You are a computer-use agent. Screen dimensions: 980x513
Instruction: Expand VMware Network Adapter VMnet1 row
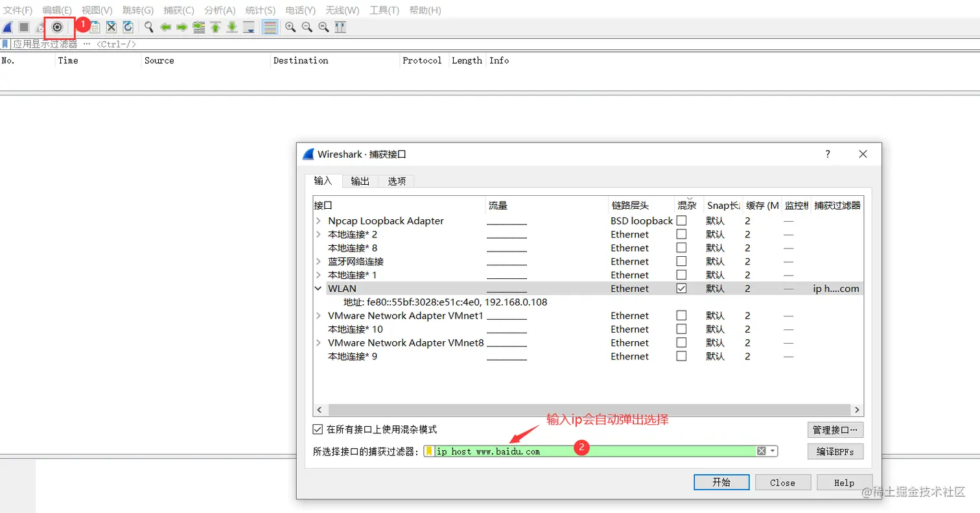(318, 315)
